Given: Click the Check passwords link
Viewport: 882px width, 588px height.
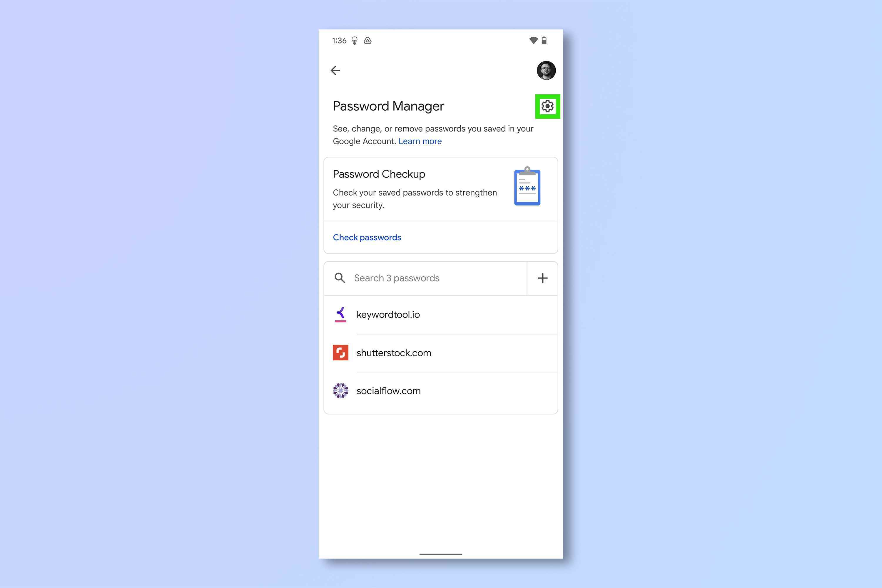Looking at the screenshot, I should [366, 237].
